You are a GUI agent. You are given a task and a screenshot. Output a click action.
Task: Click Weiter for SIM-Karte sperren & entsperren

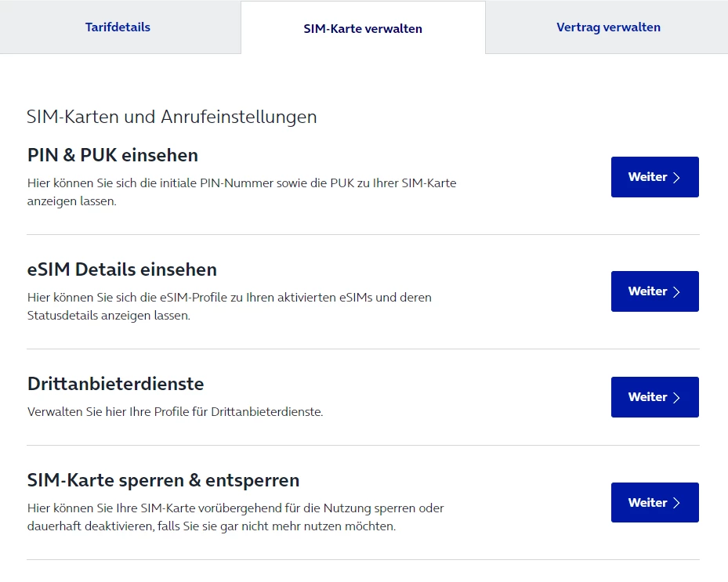point(654,503)
